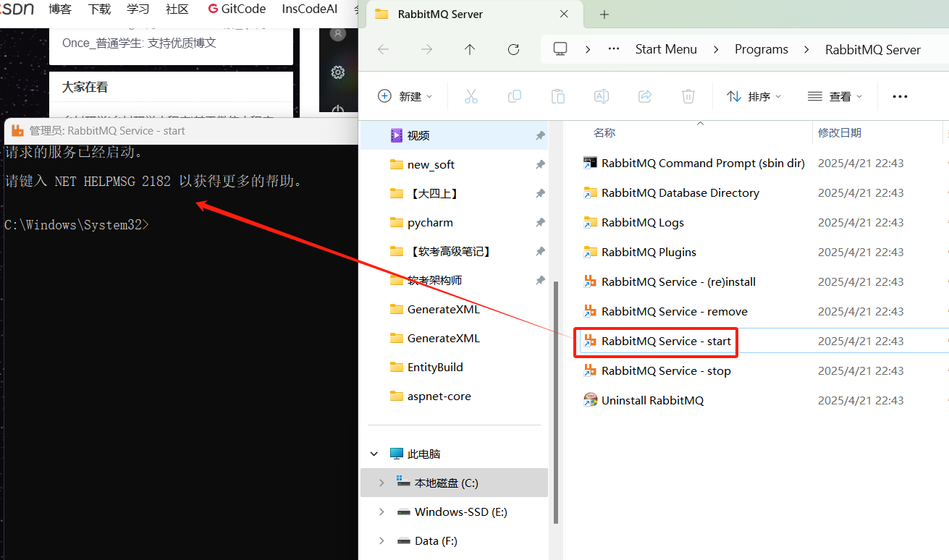
Task: Close the RabbitMQ Server tab
Action: pos(564,14)
